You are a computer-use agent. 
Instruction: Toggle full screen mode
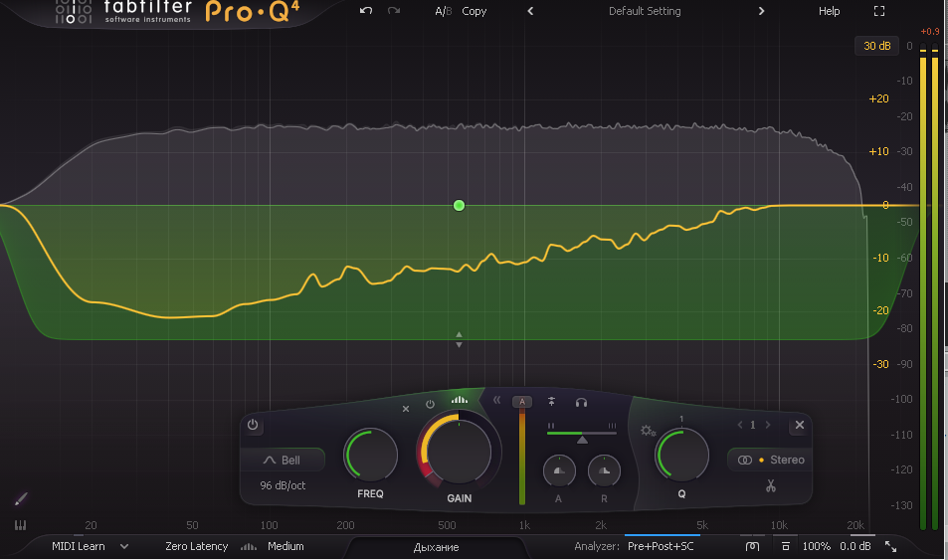click(879, 11)
